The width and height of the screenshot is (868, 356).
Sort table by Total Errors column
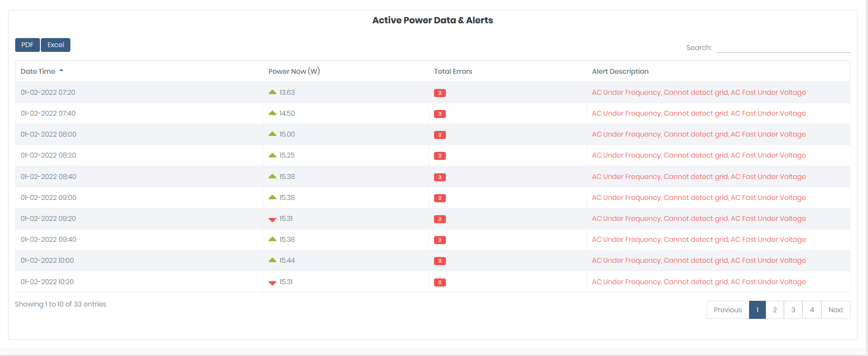pyautogui.click(x=453, y=71)
